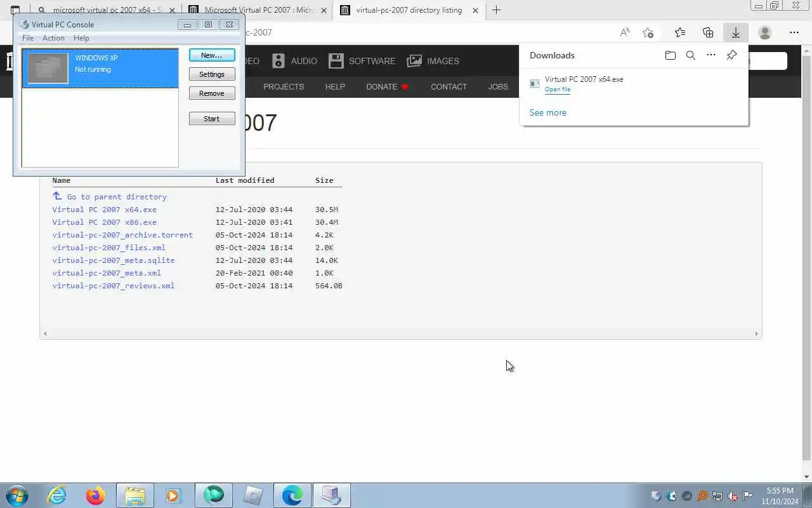The height and width of the screenshot is (508, 812).
Task: Open the Collections icon in the Edge toolbar
Action: 708,32
